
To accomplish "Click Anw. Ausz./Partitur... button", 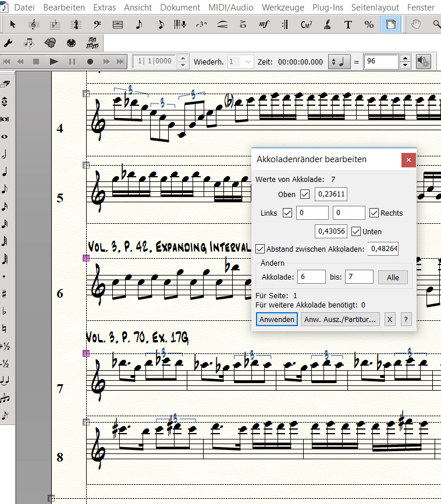I will 340,319.
